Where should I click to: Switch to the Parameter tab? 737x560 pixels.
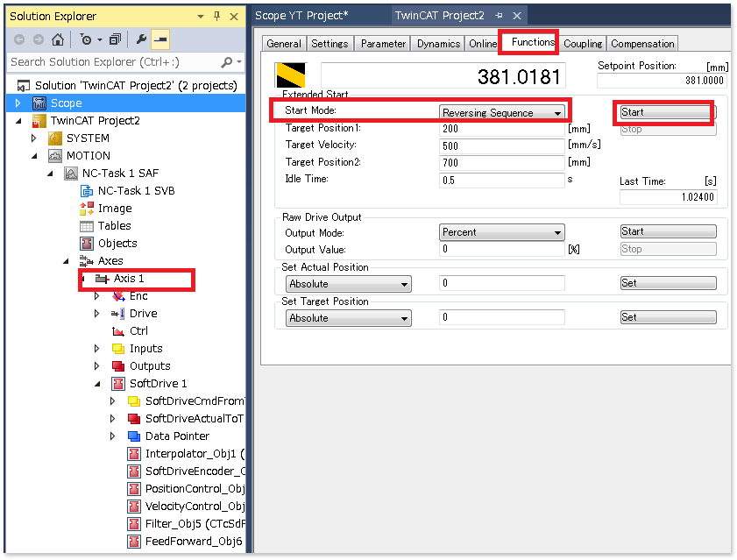click(x=383, y=44)
